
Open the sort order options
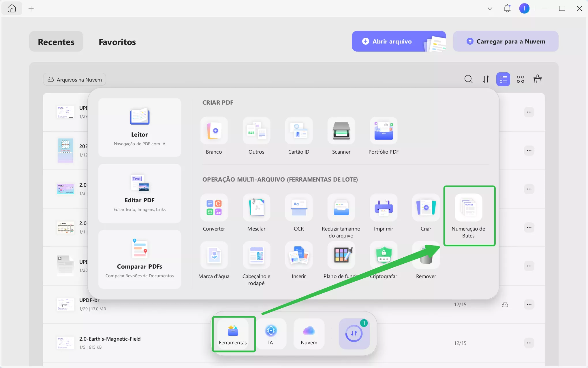(x=486, y=79)
